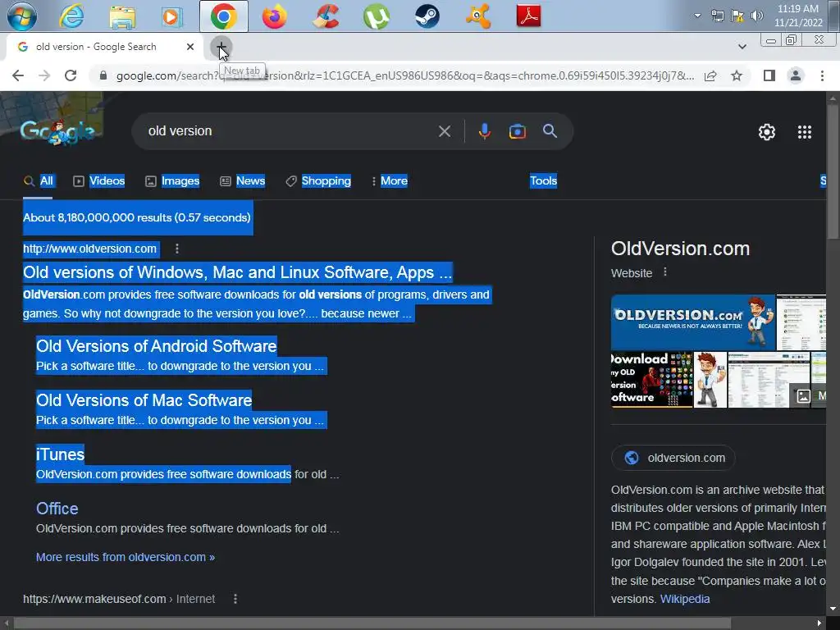Open options dots next to oldversion.com URL
Viewport: 840px width, 630px height.
177,249
